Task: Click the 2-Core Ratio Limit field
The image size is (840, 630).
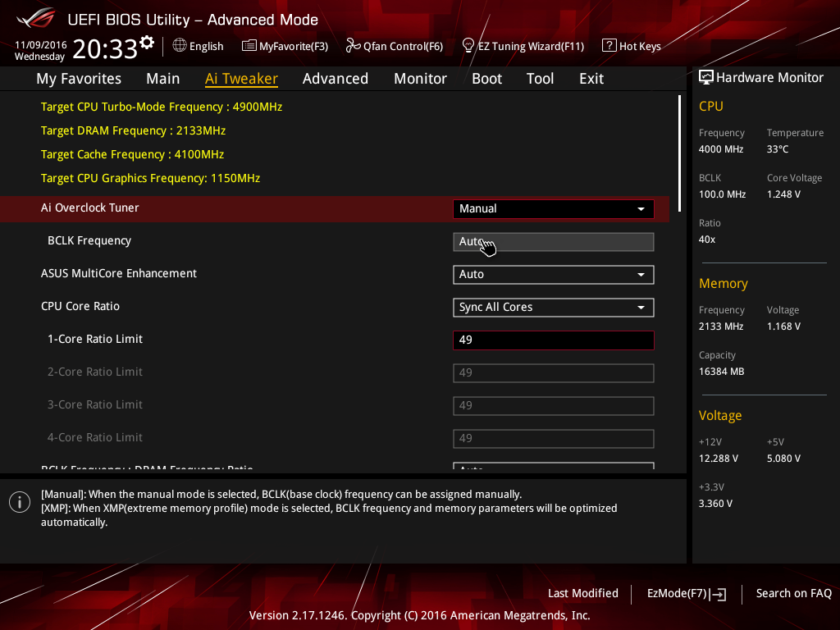Action: (554, 373)
